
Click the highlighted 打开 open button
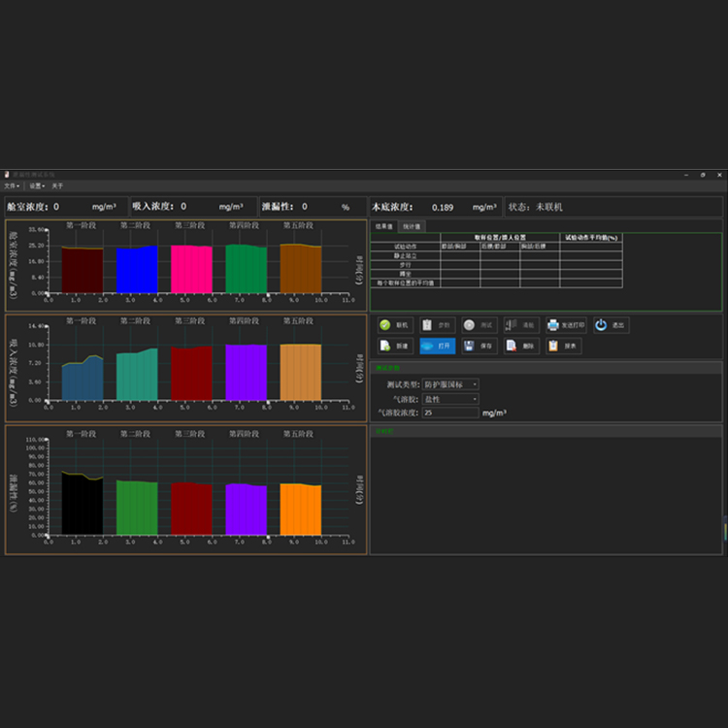[438, 346]
